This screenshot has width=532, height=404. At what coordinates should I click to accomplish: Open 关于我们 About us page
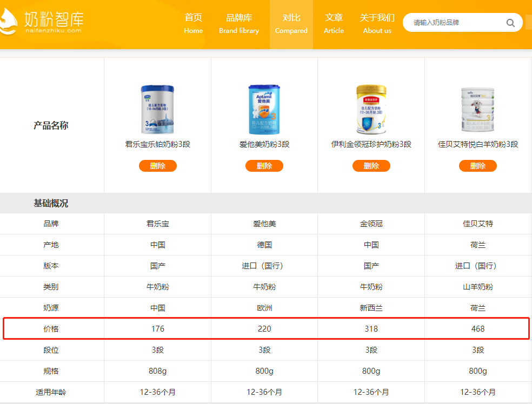(377, 23)
